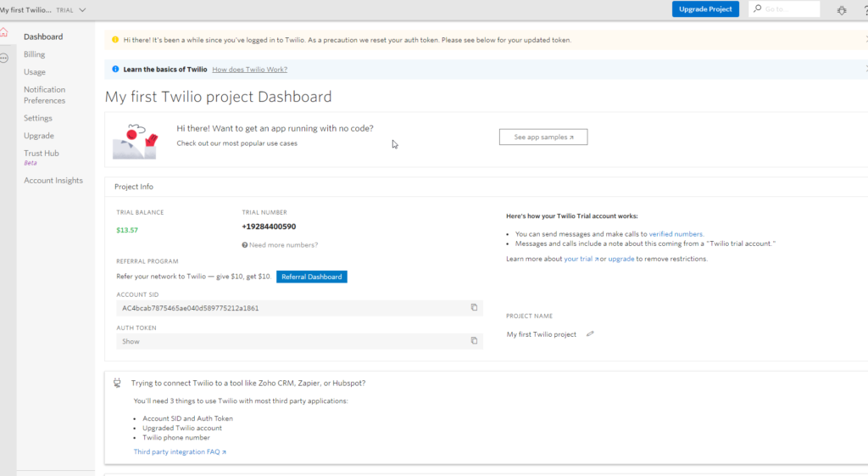The height and width of the screenshot is (476, 868).
Task: Select Settings in the sidebar
Action: (x=37, y=118)
